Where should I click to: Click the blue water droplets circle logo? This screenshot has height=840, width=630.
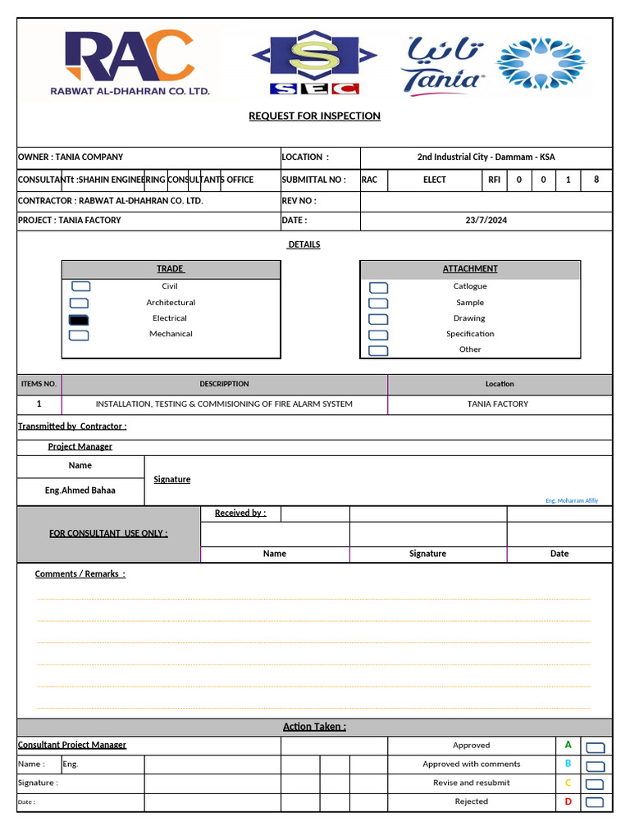541,63
